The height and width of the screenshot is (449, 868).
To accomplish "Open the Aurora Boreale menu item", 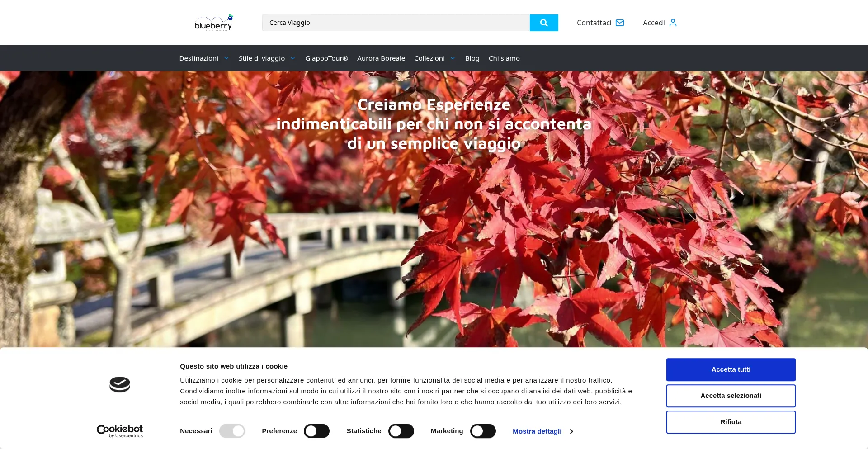I will pos(381,58).
